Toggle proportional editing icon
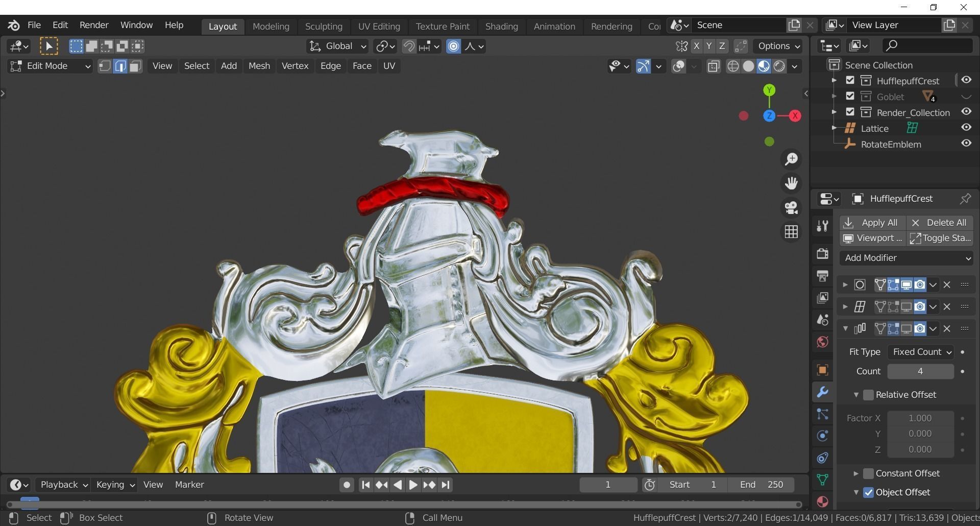 (x=453, y=46)
